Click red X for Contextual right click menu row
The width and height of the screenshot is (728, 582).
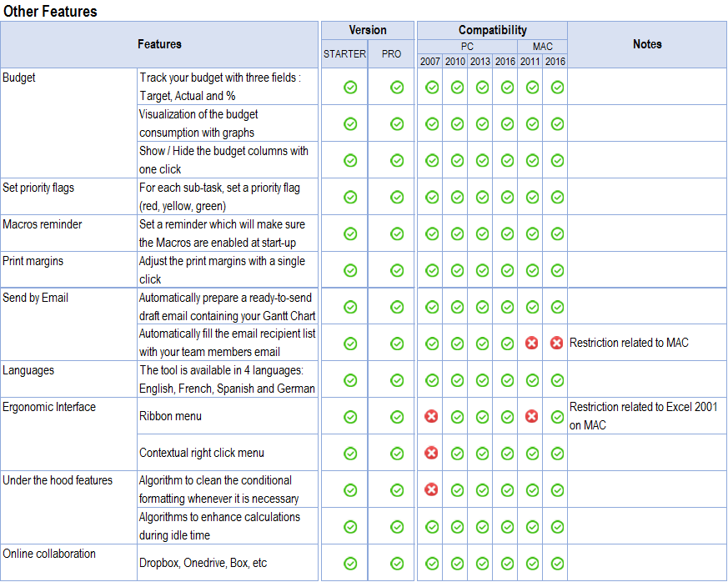pyautogui.click(x=431, y=453)
